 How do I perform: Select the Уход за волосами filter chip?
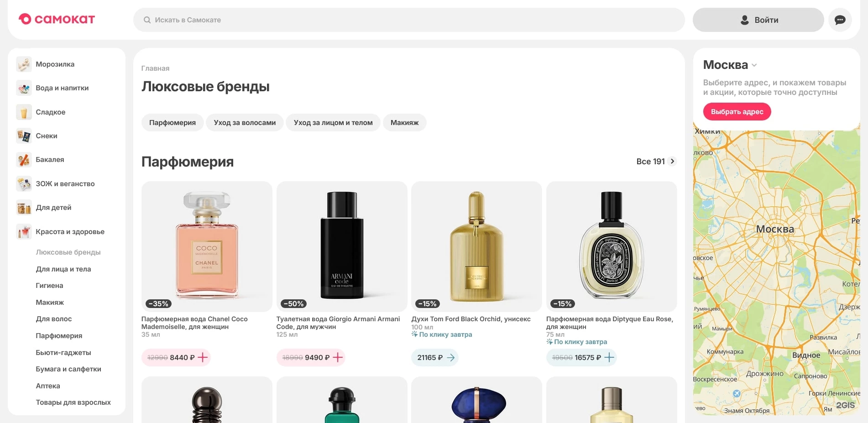point(245,123)
